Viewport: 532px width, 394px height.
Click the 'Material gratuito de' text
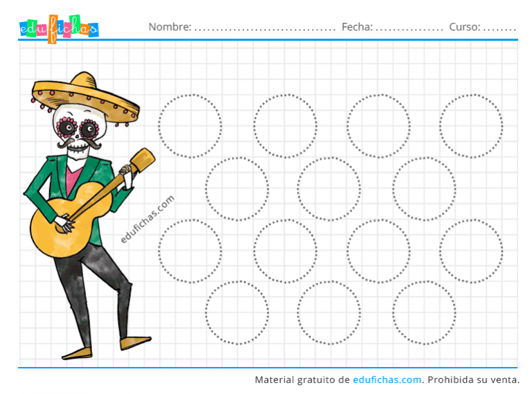[x=302, y=379]
